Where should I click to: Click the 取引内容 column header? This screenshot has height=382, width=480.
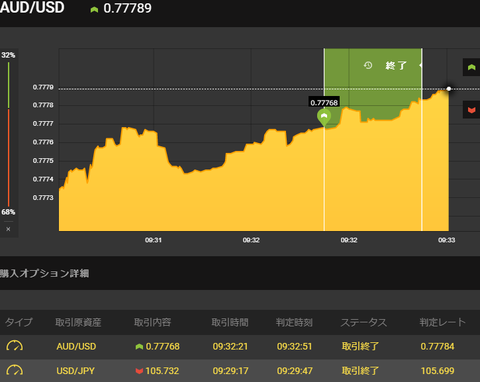152,322
